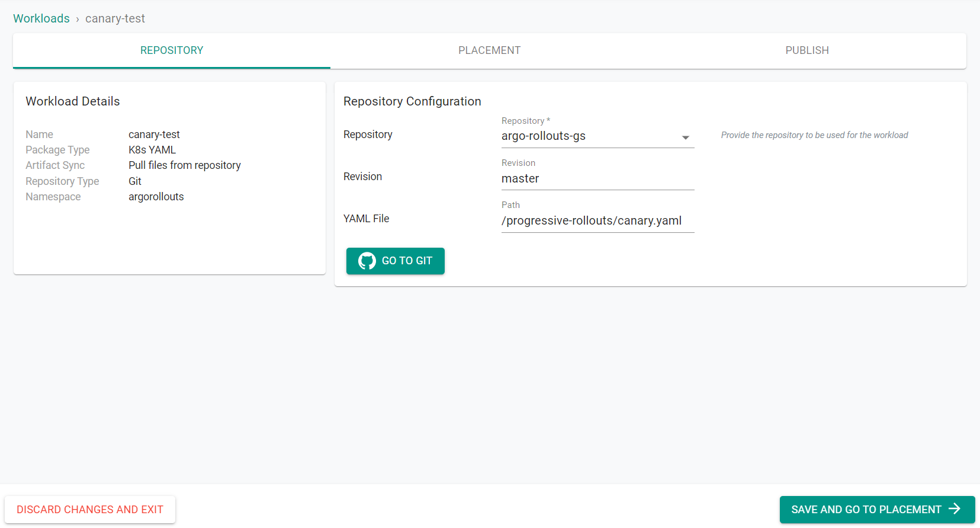The height and width of the screenshot is (528, 980).
Task: Click the canary-test breadcrumb item
Action: tap(115, 18)
